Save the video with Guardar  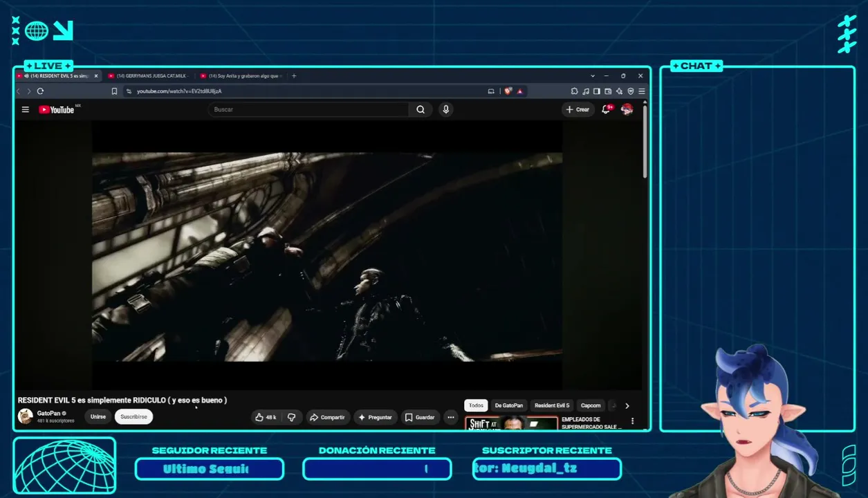(420, 417)
